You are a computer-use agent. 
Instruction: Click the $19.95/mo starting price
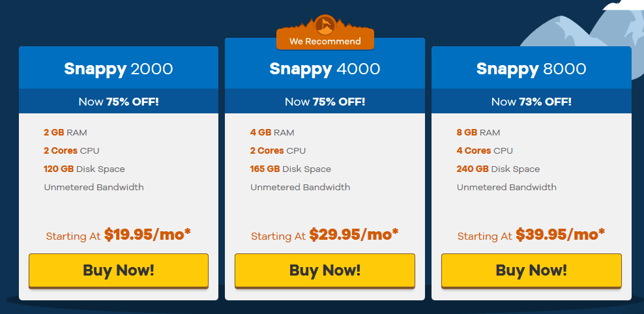tap(147, 235)
